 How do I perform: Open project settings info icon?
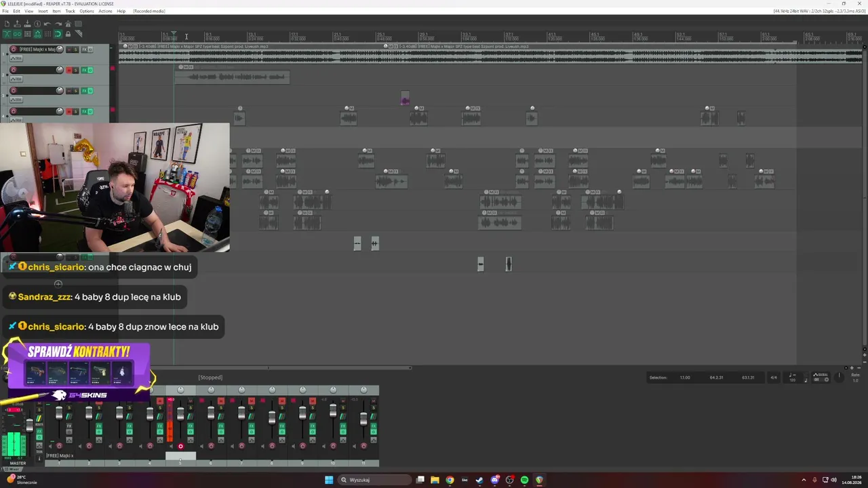point(37,24)
